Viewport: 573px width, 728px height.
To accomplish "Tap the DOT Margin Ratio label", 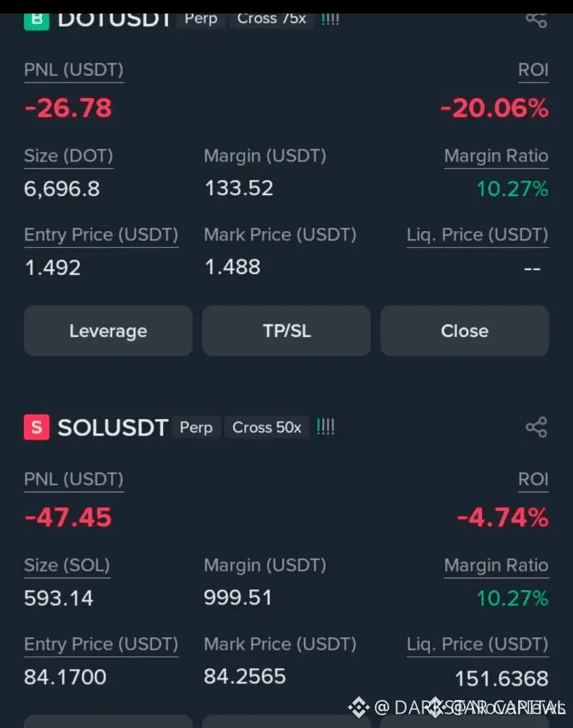I will click(x=497, y=156).
